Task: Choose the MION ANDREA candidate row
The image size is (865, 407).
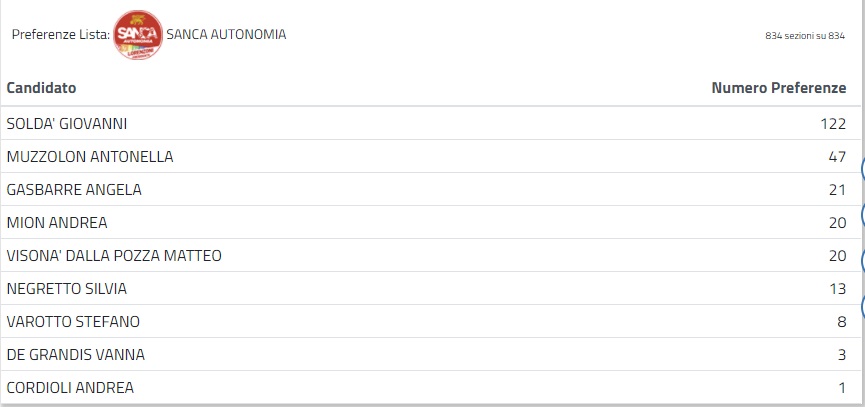Action: click(x=57, y=223)
